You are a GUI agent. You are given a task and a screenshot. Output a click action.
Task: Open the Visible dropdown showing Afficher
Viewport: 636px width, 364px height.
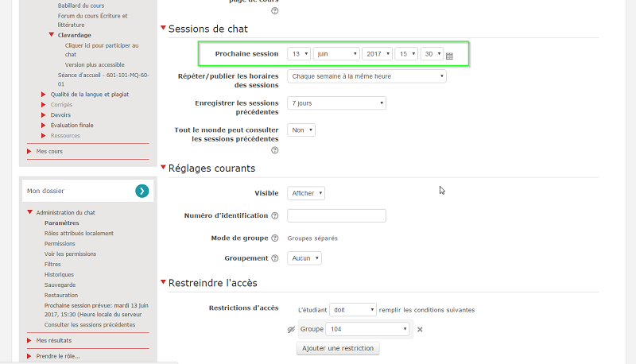[306, 193]
